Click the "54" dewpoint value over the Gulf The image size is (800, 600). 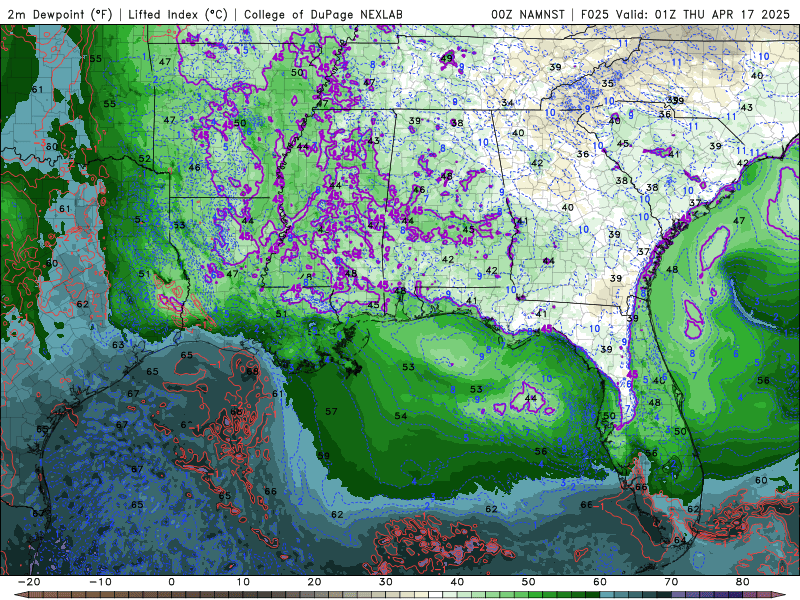[401, 416]
